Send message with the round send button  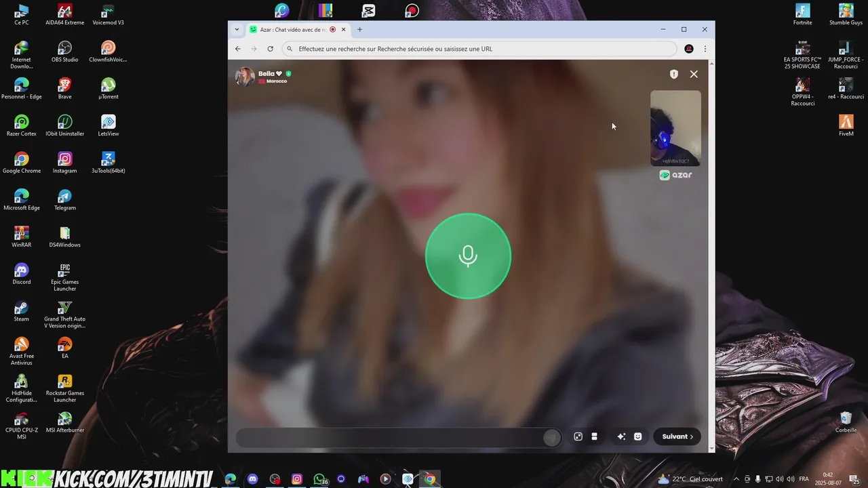[552, 437]
